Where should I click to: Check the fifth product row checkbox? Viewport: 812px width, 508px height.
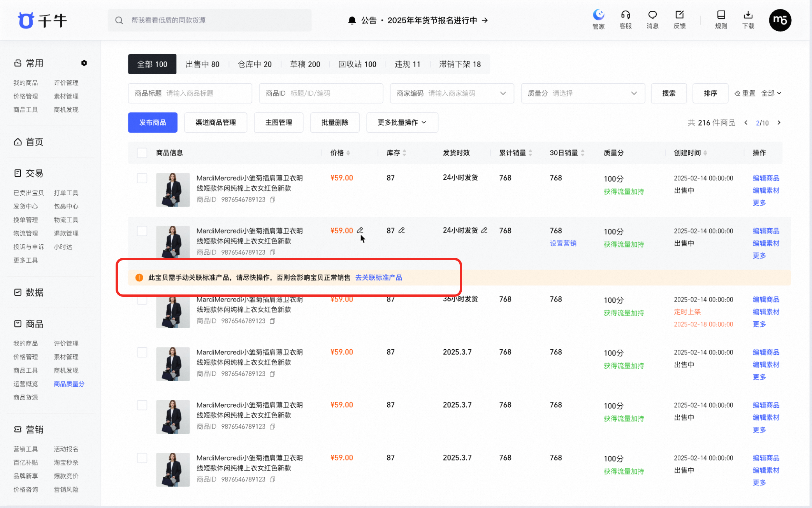(142, 405)
